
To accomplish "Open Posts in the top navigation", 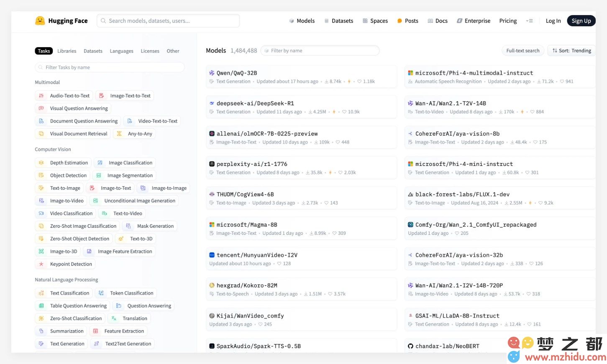I will pyautogui.click(x=408, y=21).
